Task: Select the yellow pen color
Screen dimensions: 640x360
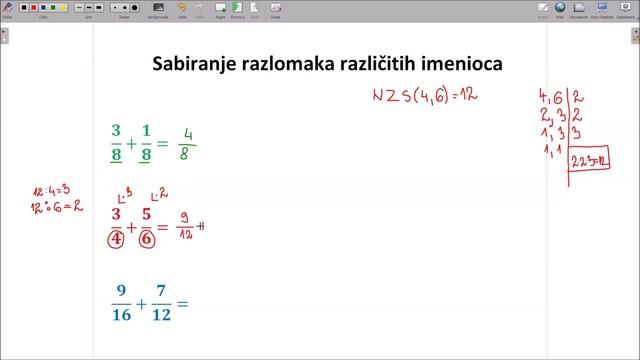Action: tap(62, 7)
